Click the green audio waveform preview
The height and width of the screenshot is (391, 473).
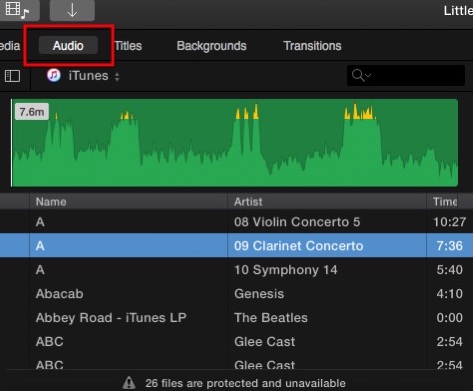coord(235,143)
